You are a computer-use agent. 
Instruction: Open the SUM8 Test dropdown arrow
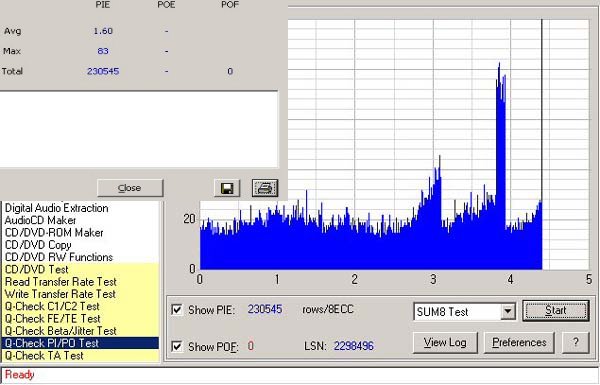pos(508,311)
